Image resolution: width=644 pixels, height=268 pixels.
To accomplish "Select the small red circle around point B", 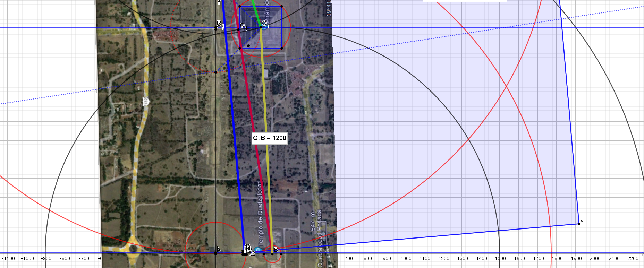I will tap(273, 262).
